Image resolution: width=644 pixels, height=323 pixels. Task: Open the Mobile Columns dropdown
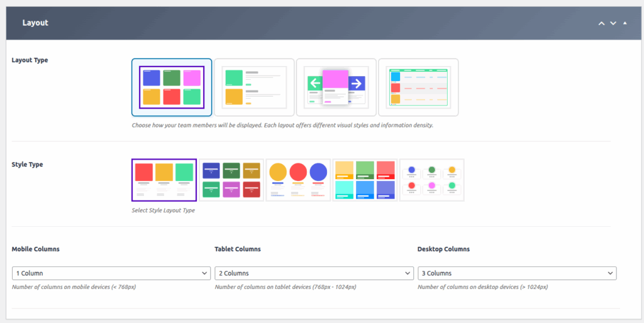[x=111, y=273]
